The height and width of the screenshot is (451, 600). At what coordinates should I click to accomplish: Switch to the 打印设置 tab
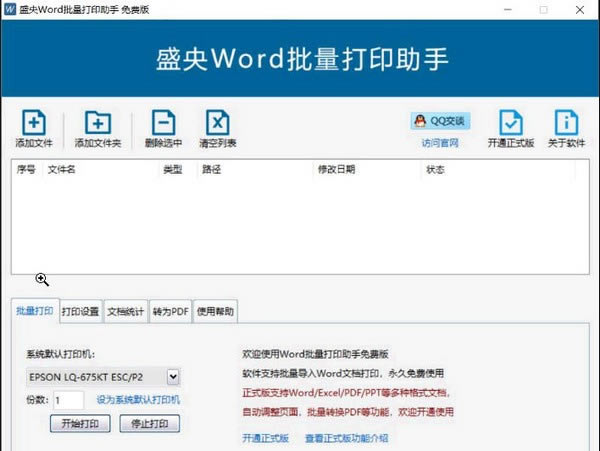pyautogui.click(x=81, y=311)
